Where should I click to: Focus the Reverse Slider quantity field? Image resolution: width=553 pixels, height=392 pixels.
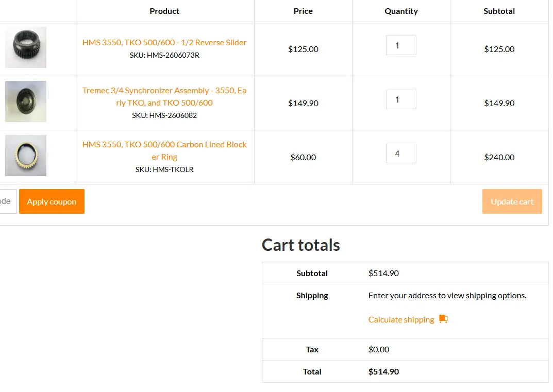coord(401,45)
